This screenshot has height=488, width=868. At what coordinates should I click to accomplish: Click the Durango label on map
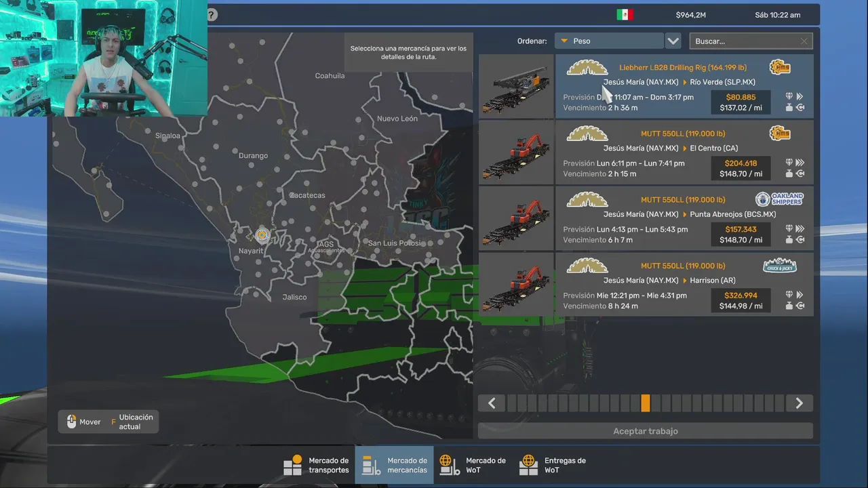[253, 156]
